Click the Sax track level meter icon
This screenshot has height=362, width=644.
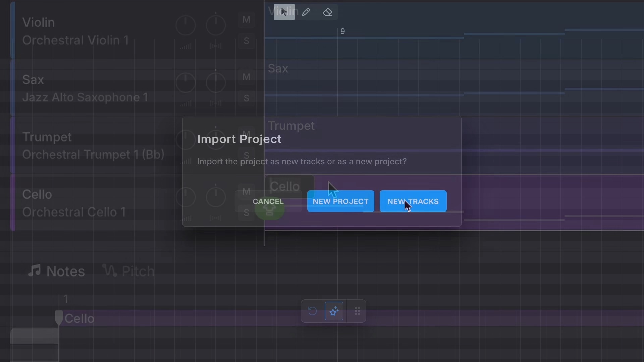click(186, 104)
